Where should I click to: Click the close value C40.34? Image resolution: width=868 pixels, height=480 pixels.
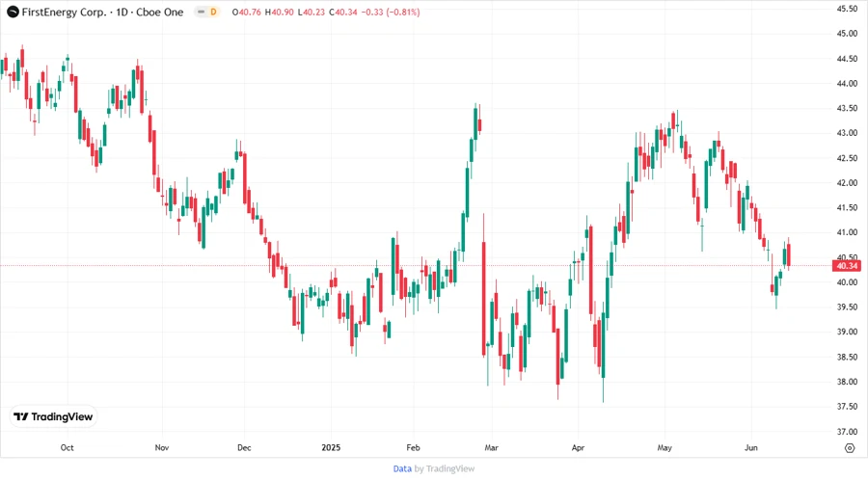(x=343, y=13)
